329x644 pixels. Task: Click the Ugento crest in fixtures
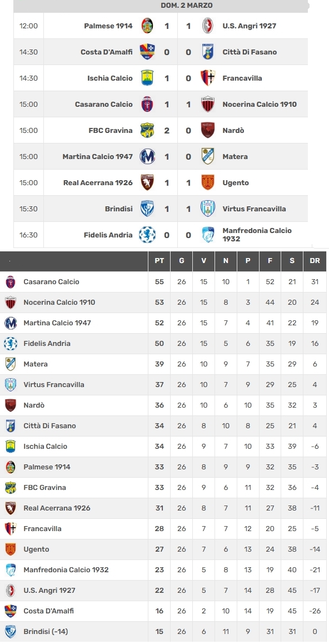coord(208,183)
